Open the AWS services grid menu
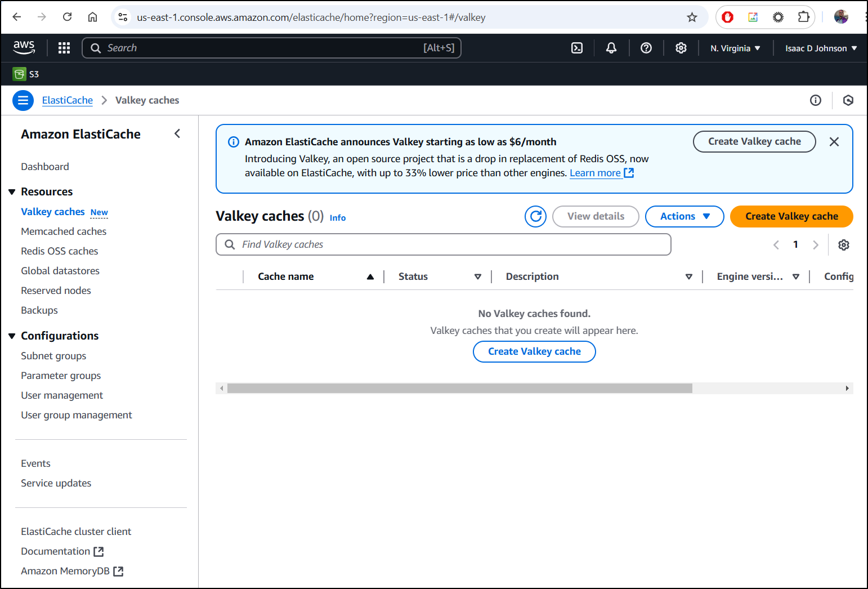Screen dimensions: 868x589 click(x=64, y=48)
